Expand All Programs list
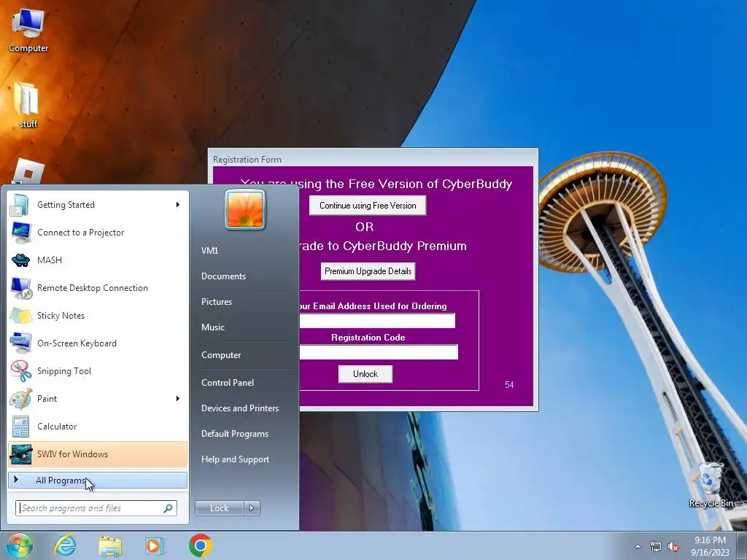This screenshot has width=747, height=560. pos(98,481)
